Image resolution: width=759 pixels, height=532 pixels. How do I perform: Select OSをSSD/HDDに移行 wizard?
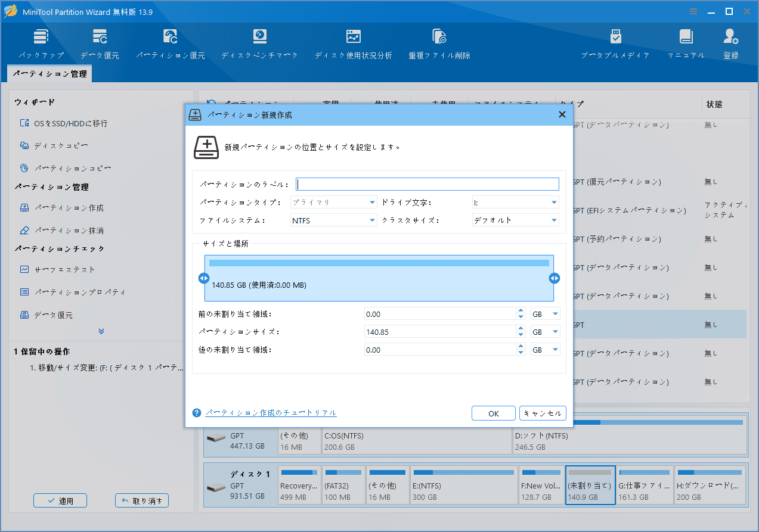[64, 123]
